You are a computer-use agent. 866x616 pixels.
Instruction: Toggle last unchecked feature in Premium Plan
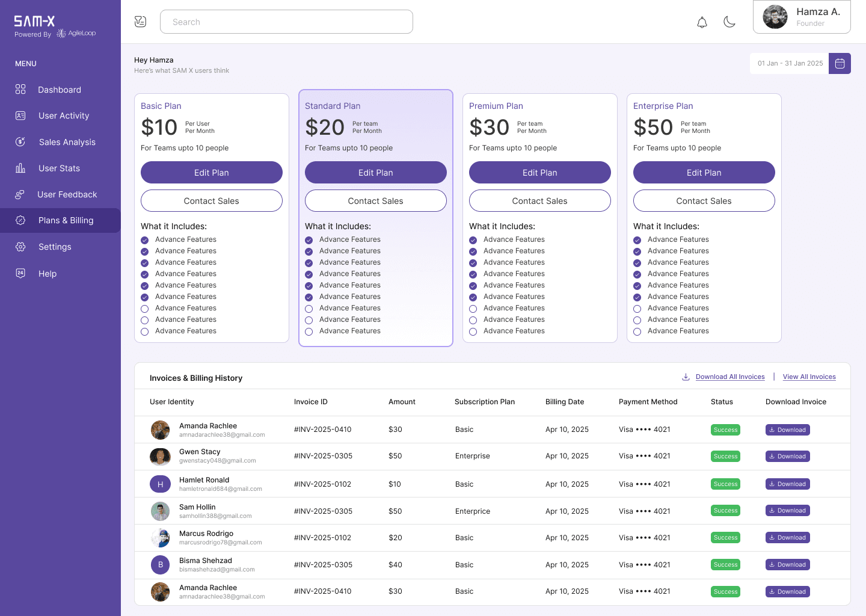473,331
